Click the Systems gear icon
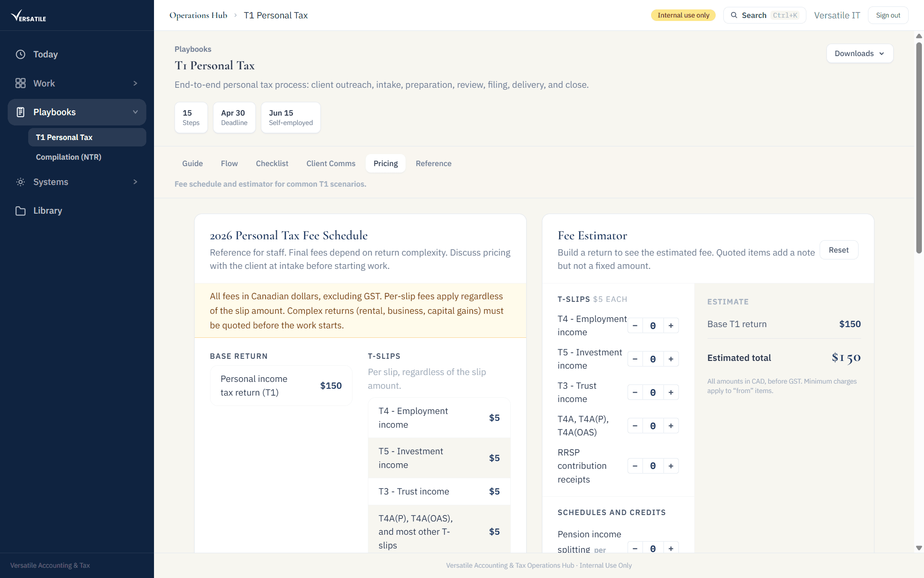 click(21, 182)
